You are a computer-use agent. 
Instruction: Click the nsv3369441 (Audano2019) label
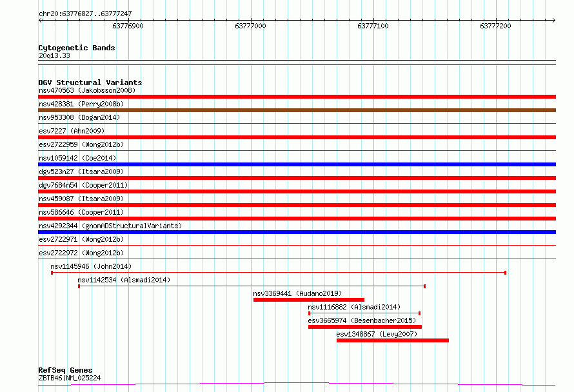coord(297,293)
